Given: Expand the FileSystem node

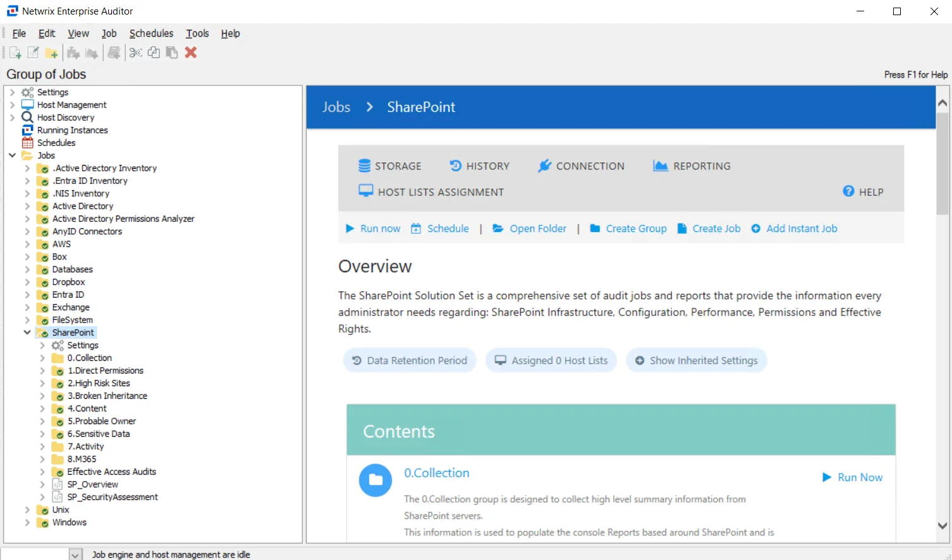Looking at the screenshot, I should (27, 320).
